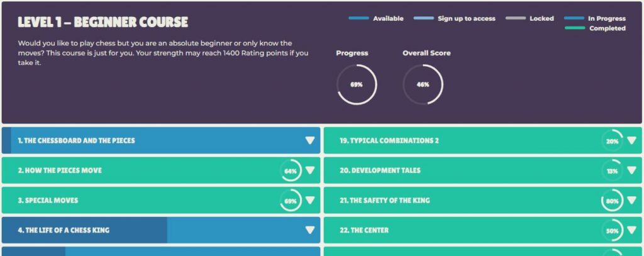Click the 69% Special Moves progress circle

click(x=291, y=201)
